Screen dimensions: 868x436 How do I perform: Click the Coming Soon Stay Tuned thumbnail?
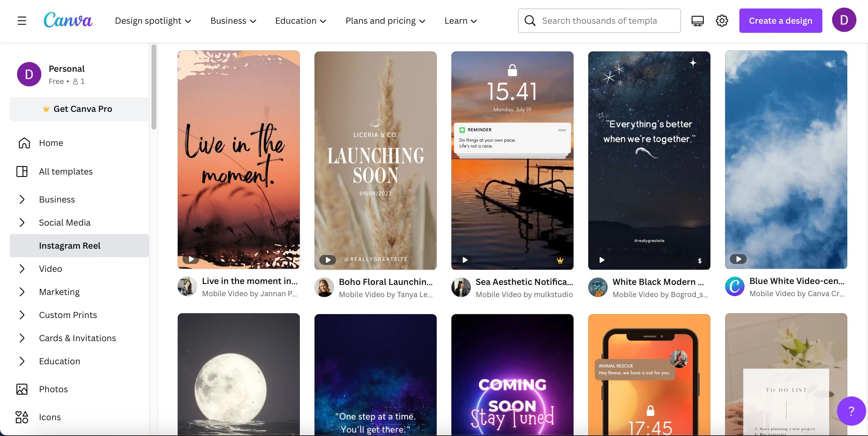pos(512,374)
